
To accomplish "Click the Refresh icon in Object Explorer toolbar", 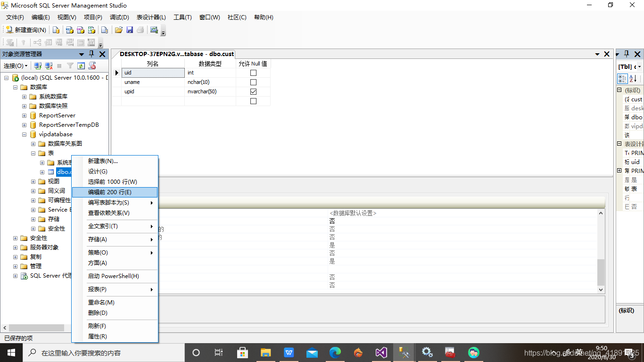I will tap(81, 66).
